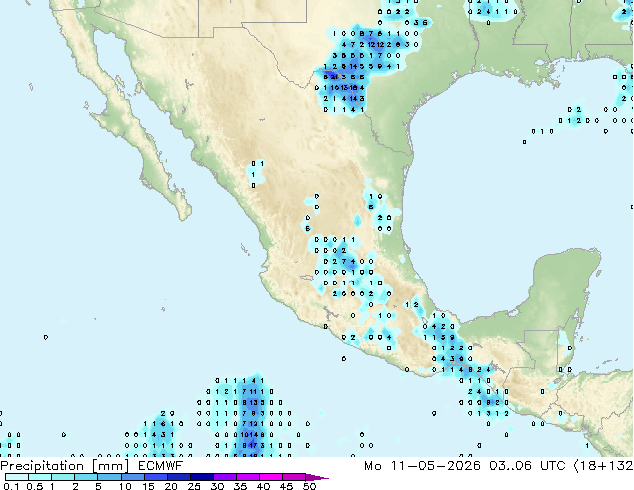Viewport: 634px width, 490px height.
Task: Click the '(18+132' forecast run text
Action: (603, 466)
